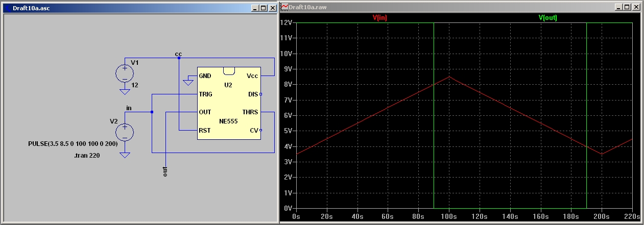Click the Draft10a.asc window title icon
Viewport: 644px width, 225px height.
tap(8, 8)
